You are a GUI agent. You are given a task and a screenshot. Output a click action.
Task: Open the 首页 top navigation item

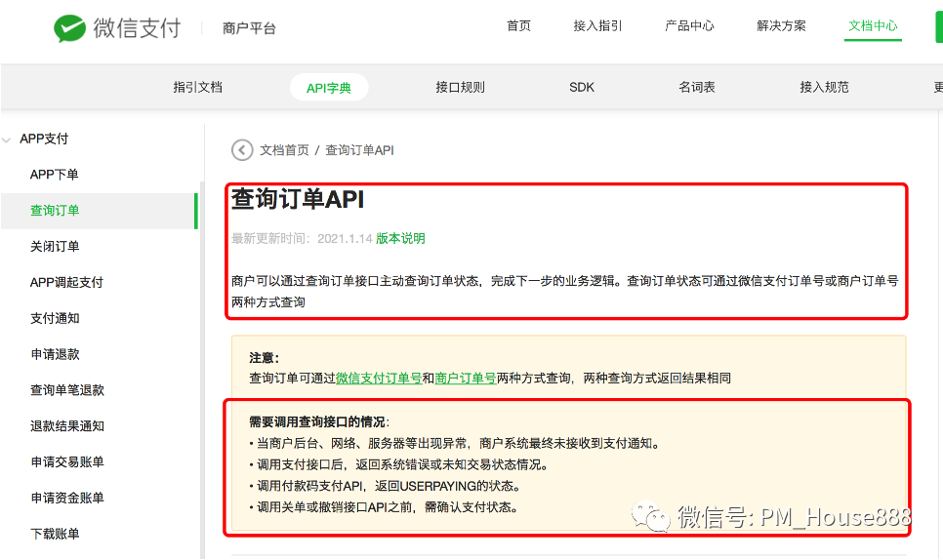click(518, 25)
